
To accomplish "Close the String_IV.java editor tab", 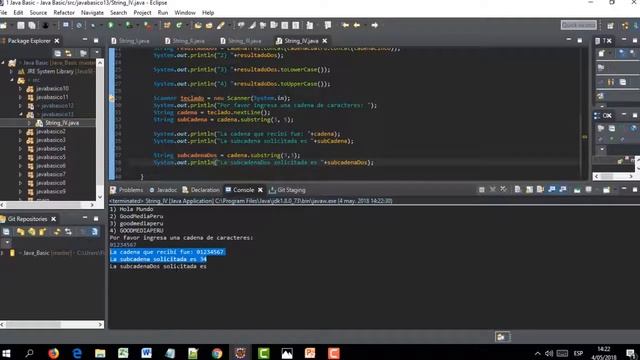I will click(x=324, y=41).
